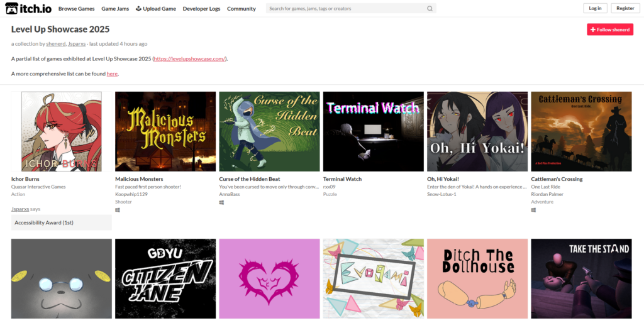This screenshot has height=323, width=644.
Task: Open the Oh, Hi Yokai! cover image
Action: [477, 131]
